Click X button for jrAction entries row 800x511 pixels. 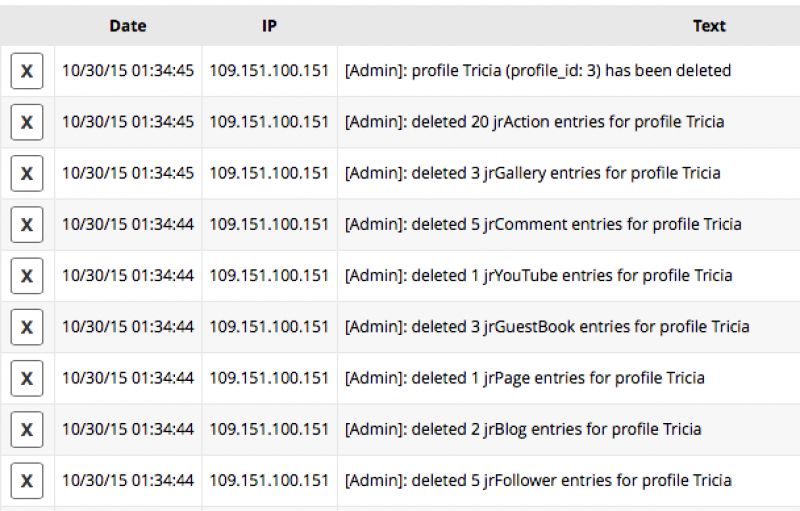pyautogui.click(x=27, y=122)
